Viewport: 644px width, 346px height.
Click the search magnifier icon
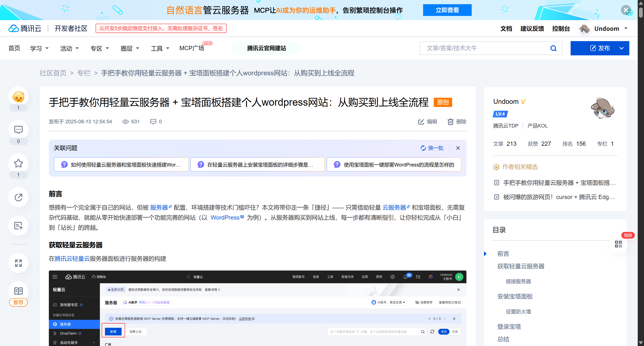(553, 48)
